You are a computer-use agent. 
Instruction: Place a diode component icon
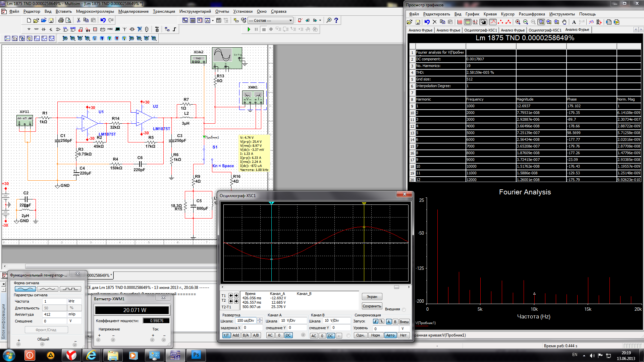(44, 29)
